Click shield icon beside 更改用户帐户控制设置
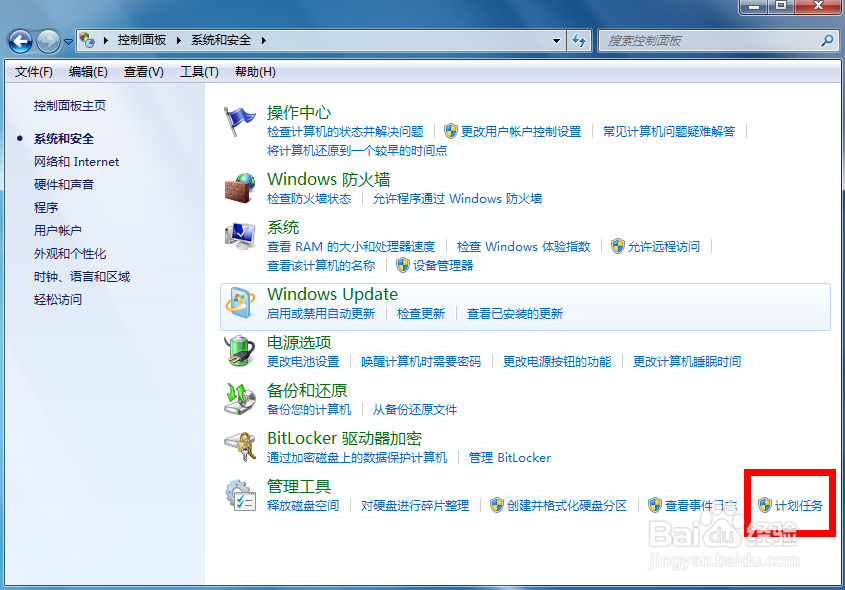Image resolution: width=845 pixels, height=590 pixels. [451, 131]
